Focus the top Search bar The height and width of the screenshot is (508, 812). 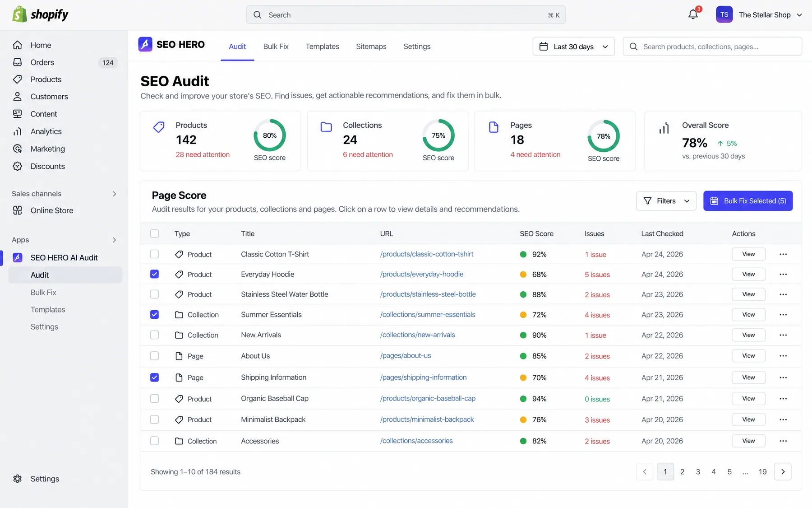pyautogui.click(x=406, y=15)
